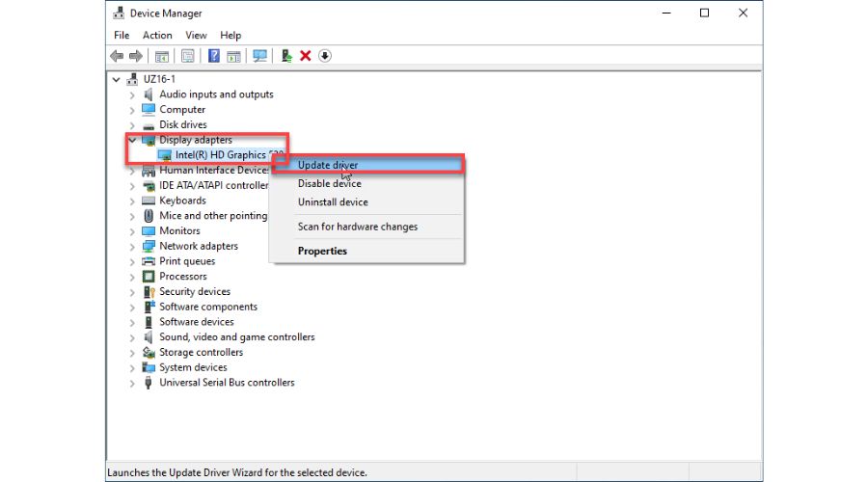The image size is (868, 482).
Task: Expand Sound, video and game controllers chevron
Action: point(132,337)
